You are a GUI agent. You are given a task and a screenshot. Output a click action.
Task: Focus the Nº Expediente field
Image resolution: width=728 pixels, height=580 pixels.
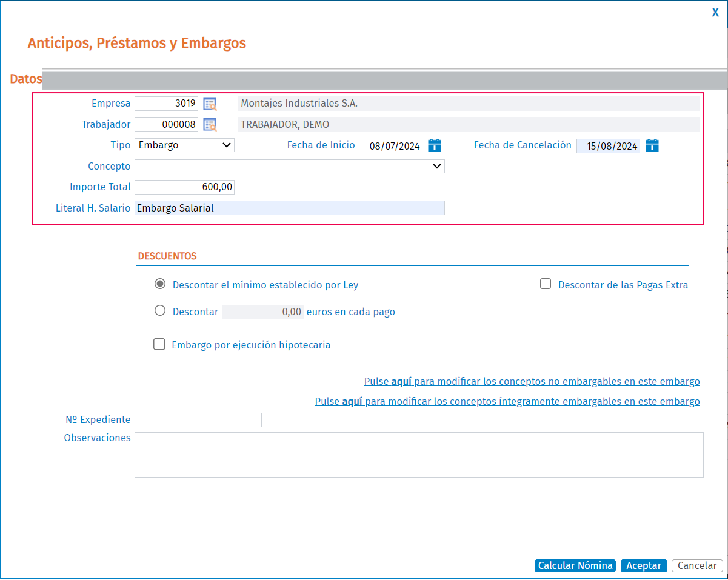click(198, 420)
